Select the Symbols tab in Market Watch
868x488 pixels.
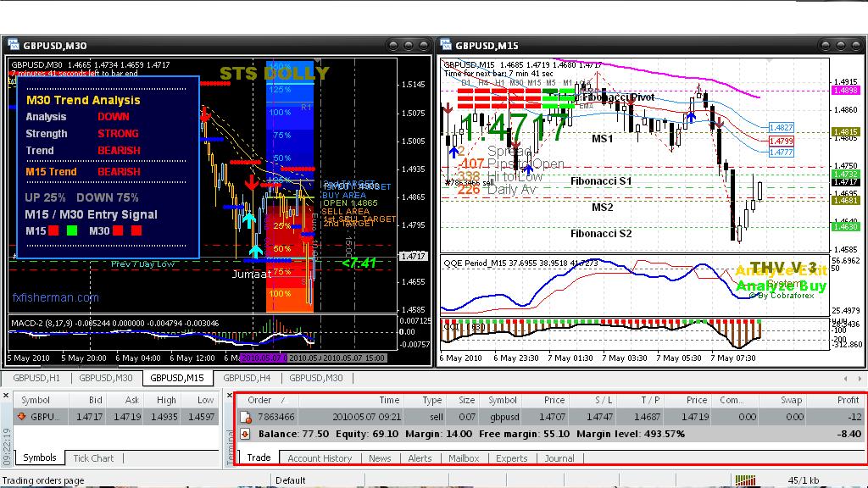point(39,457)
